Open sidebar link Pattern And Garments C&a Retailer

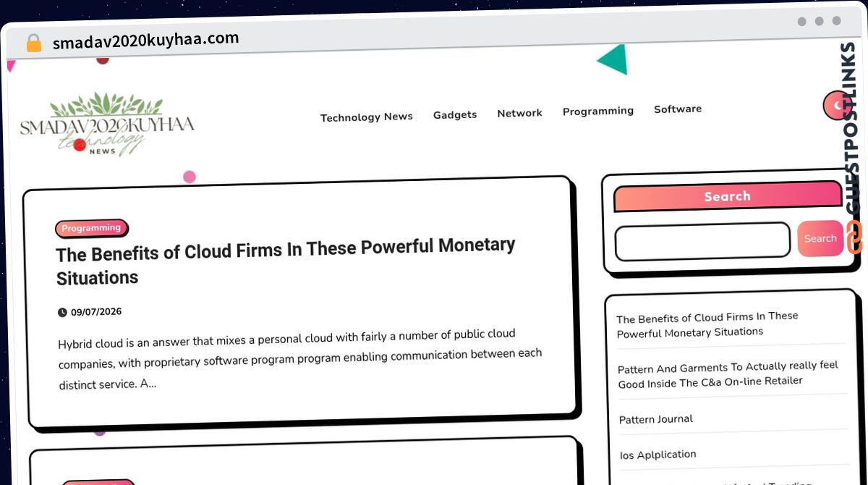click(728, 374)
